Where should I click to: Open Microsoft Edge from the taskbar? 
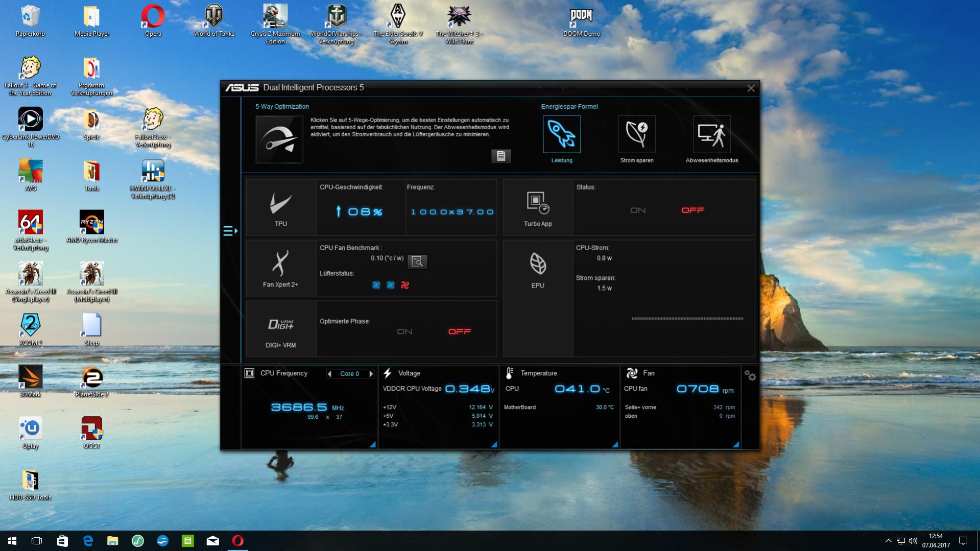[x=87, y=541]
